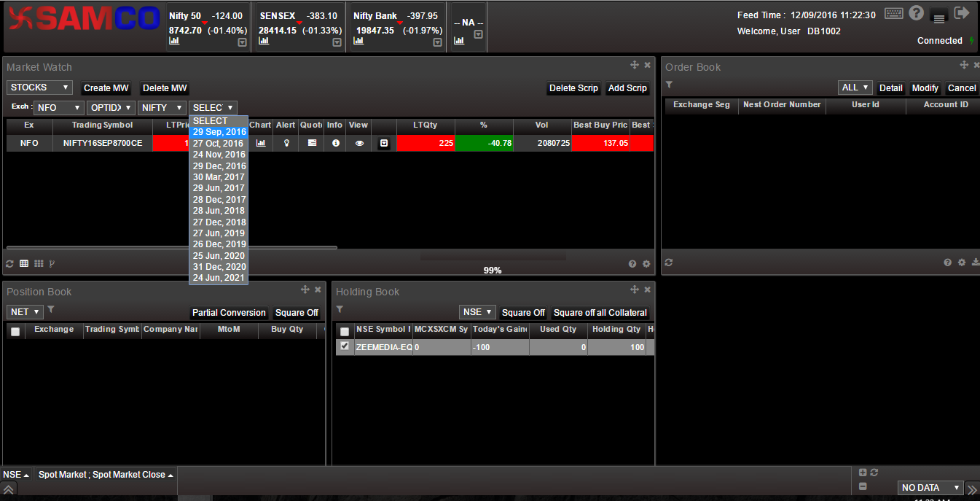
Task: Click Partial Conversion in Position Book
Action: click(229, 313)
